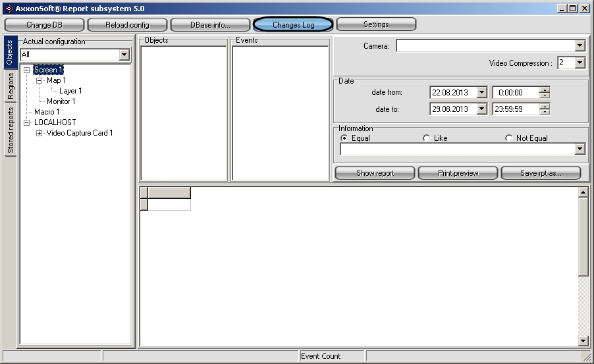The height and width of the screenshot is (364, 594).
Task: Click Show report button
Action: pos(375,173)
